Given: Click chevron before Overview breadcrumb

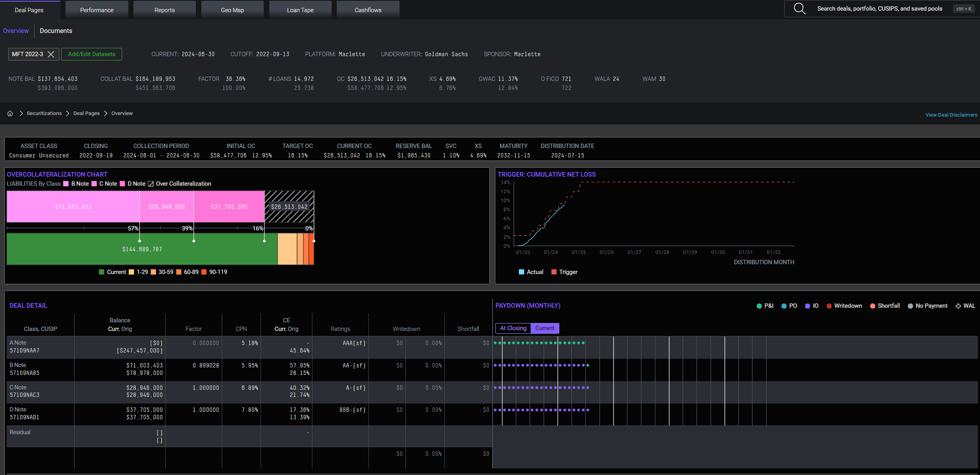Looking at the screenshot, I should pos(106,113).
